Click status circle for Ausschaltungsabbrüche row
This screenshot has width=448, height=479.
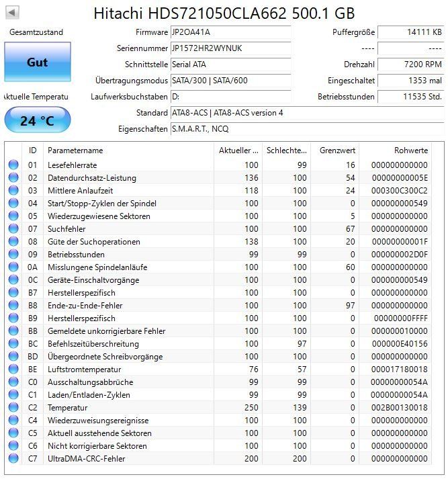(13, 382)
